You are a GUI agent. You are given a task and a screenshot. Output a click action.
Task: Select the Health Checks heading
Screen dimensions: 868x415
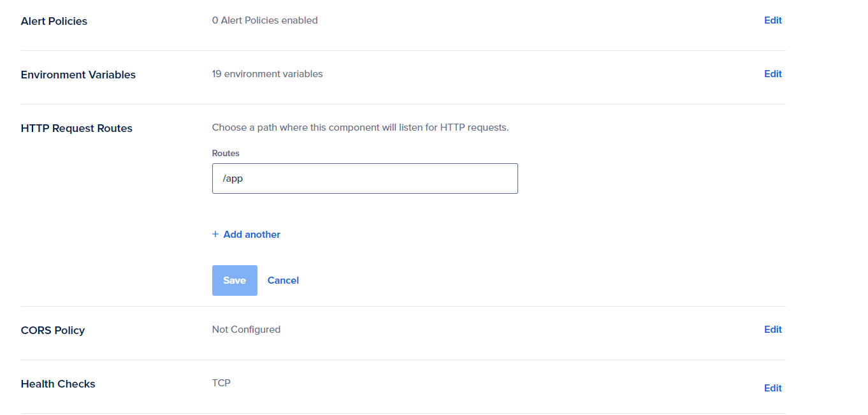58,384
